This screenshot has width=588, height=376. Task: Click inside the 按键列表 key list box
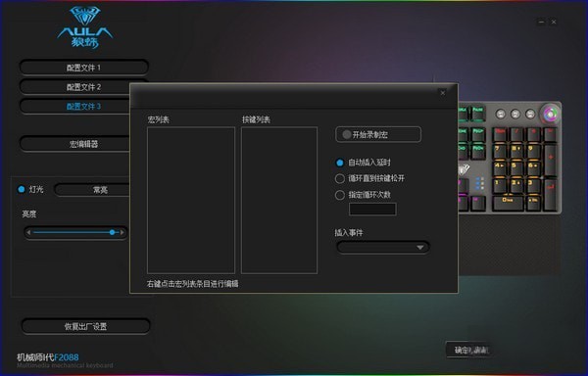coord(279,200)
